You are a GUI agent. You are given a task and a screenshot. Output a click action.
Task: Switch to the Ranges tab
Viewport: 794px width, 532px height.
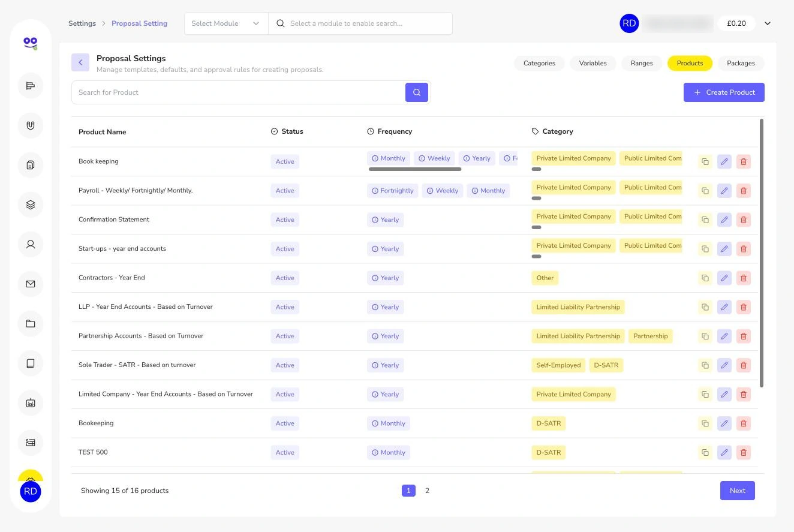click(x=642, y=63)
